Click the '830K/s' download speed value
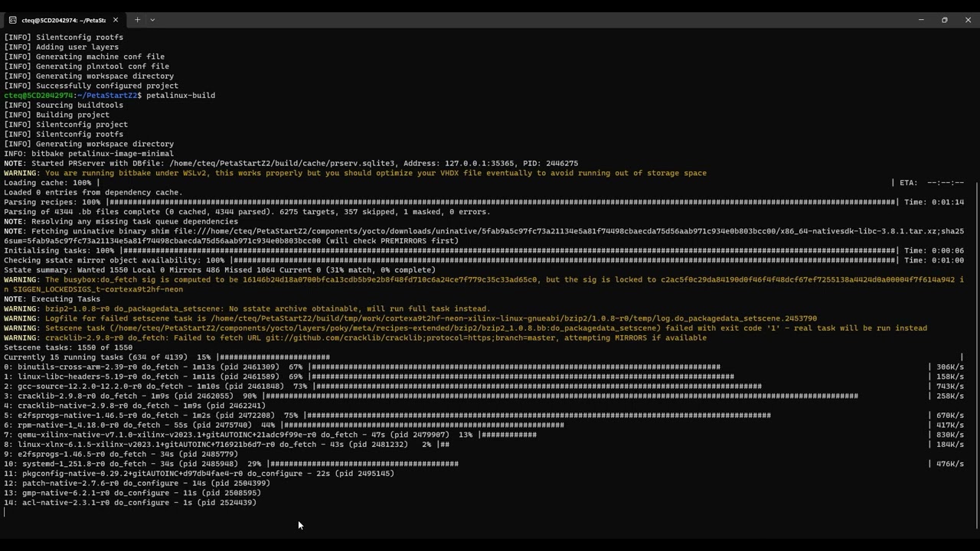Screen dimensions: 980x551 point(950,435)
